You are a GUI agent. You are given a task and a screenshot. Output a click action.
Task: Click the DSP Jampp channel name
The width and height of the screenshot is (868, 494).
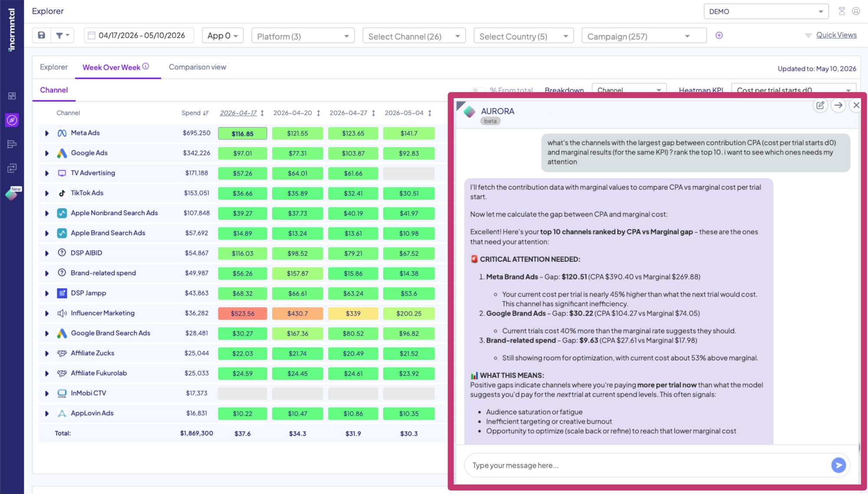[x=89, y=293]
